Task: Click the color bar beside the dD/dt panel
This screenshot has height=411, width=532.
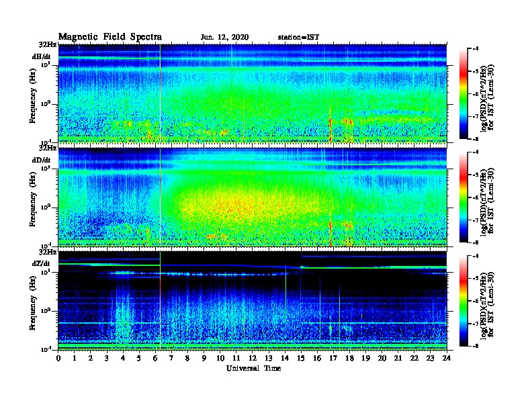Action: (x=463, y=197)
